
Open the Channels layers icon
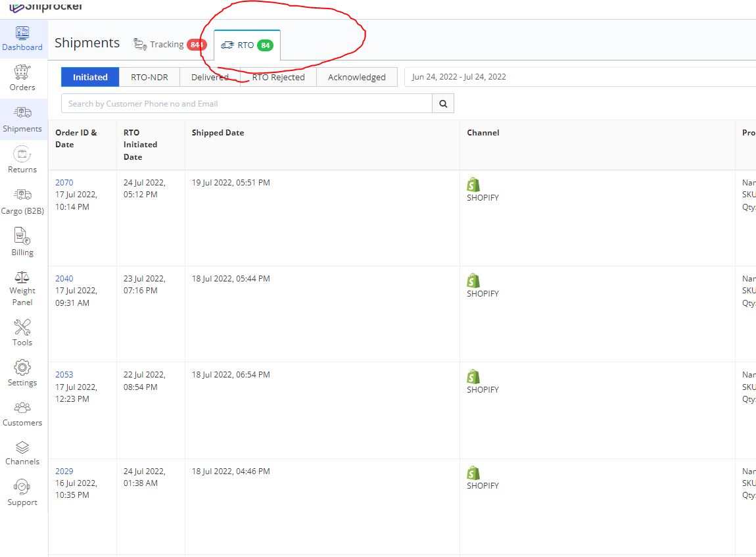tap(22, 448)
